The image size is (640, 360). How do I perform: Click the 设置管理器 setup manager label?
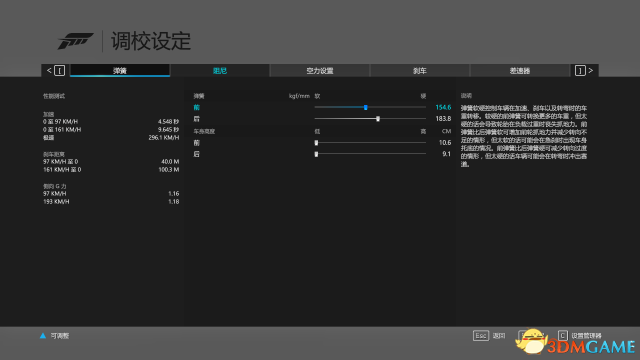click(587, 336)
